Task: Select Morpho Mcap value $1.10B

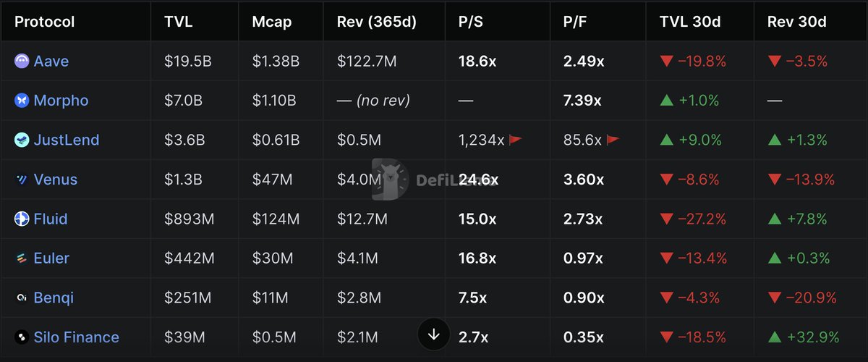Action: click(276, 101)
